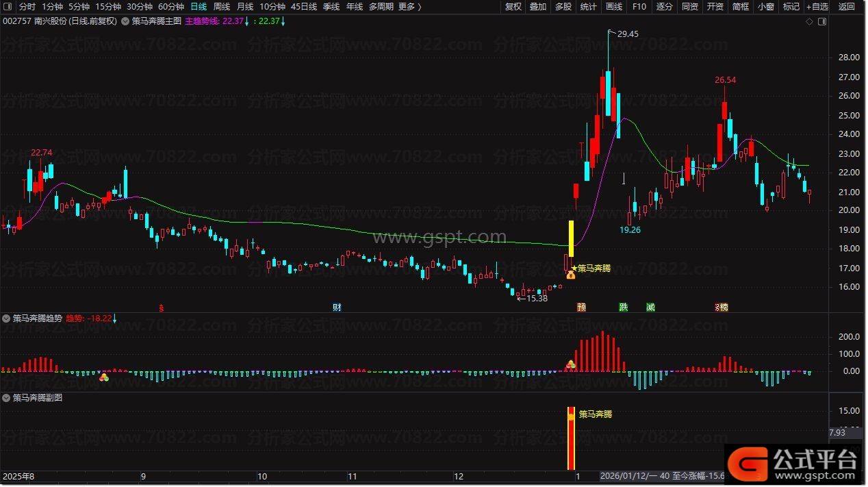868x487 pixels.
Task: Open the 策马奔腾副图 indicator dropdown
Action: coord(7,397)
